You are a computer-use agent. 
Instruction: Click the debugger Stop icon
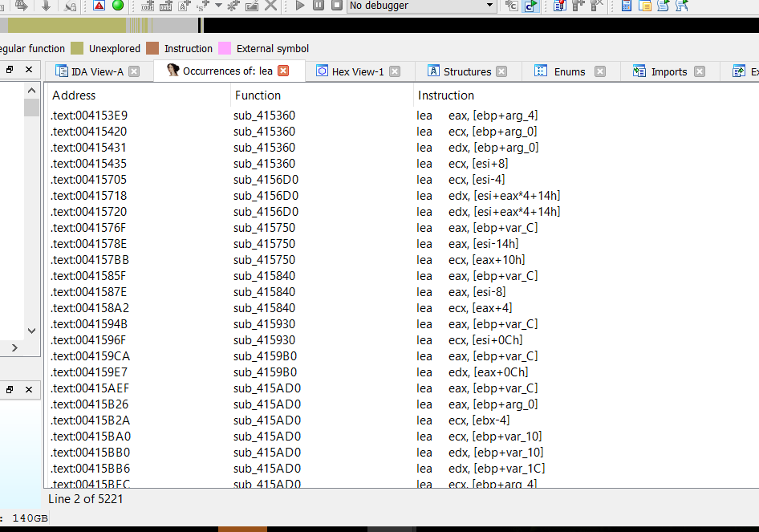337,6
